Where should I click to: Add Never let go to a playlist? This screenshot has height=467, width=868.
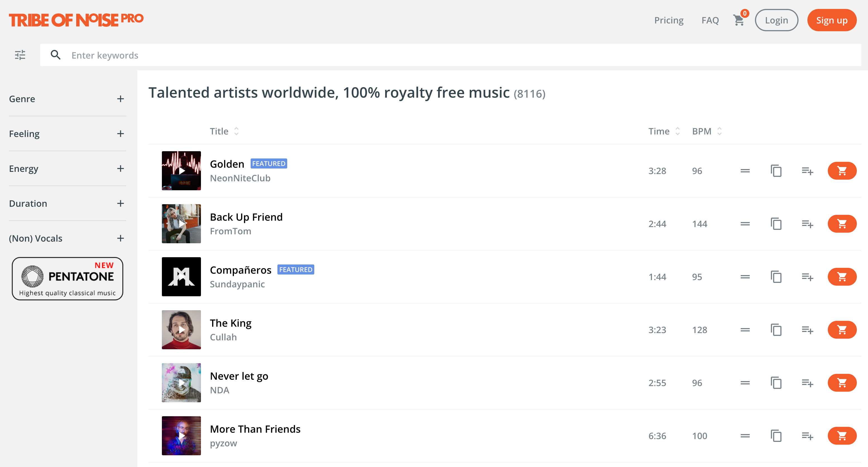pyautogui.click(x=807, y=383)
